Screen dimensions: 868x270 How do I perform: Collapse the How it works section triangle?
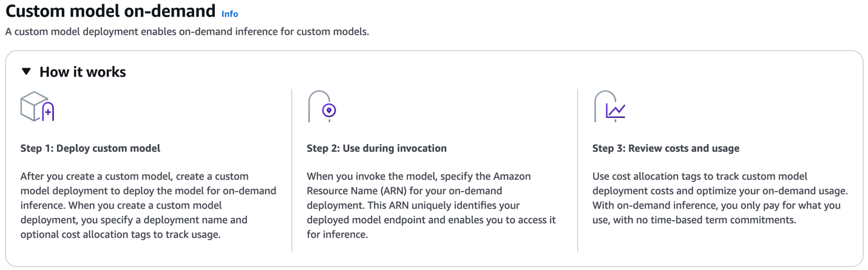(x=26, y=72)
